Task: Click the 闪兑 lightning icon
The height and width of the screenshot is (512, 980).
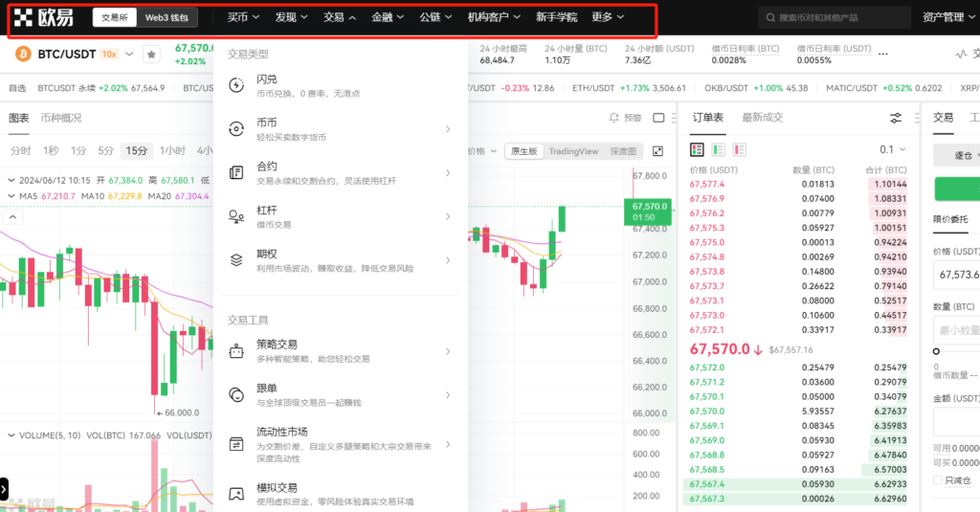Action: tap(236, 85)
